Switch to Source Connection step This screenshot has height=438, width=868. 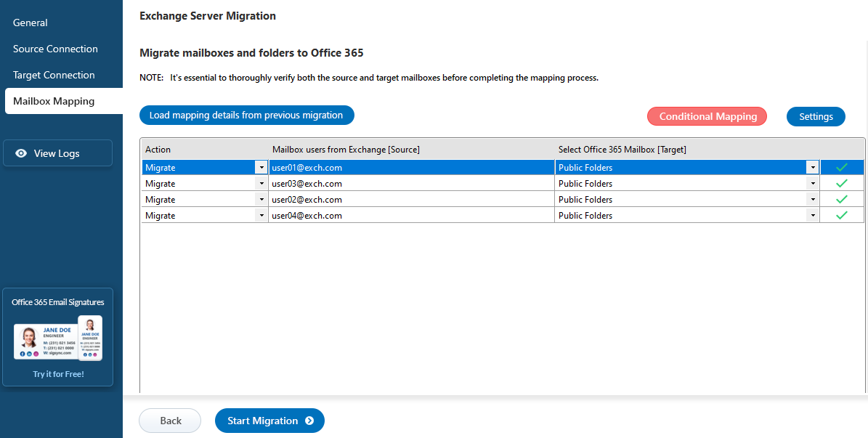55,49
